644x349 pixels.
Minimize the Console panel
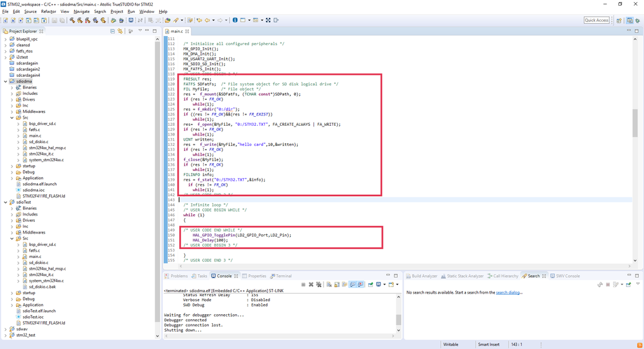click(x=387, y=275)
